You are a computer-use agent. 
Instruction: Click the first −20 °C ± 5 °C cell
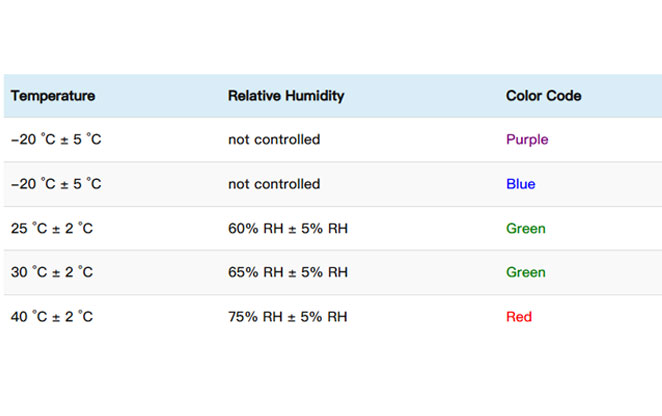(56, 139)
